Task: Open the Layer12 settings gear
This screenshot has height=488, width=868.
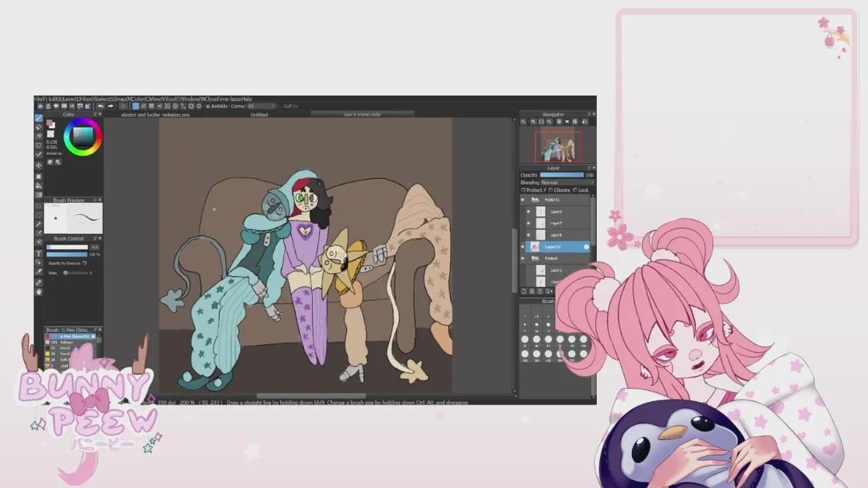Action: pyautogui.click(x=587, y=247)
